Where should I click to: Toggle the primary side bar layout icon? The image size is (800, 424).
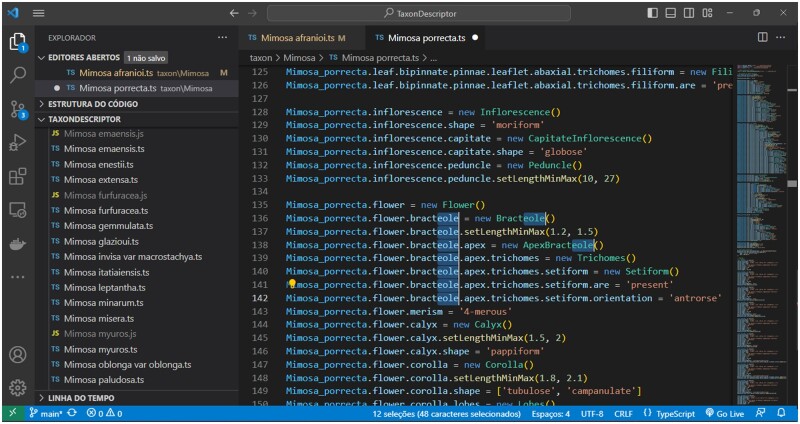pos(653,13)
